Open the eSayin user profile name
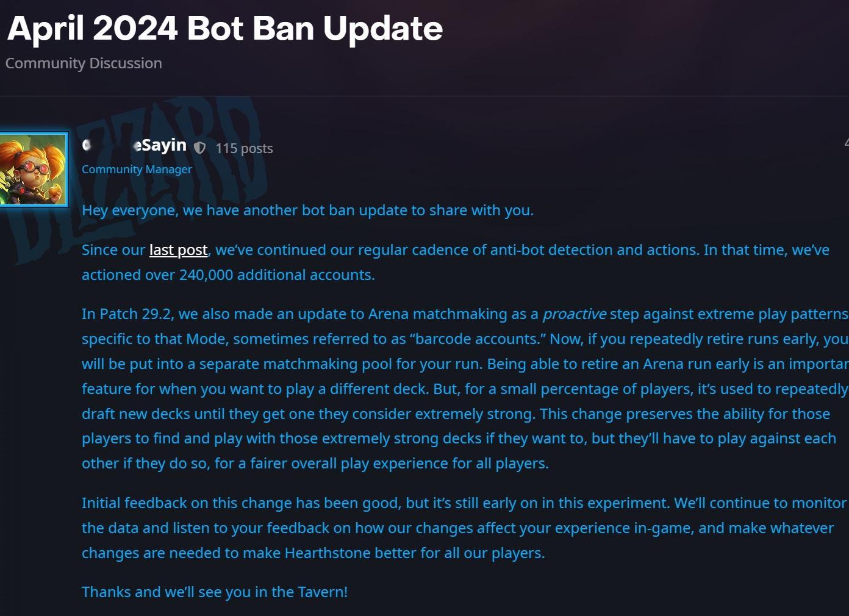The width and height of the screenshot is (849, 616). coord(134,145)
